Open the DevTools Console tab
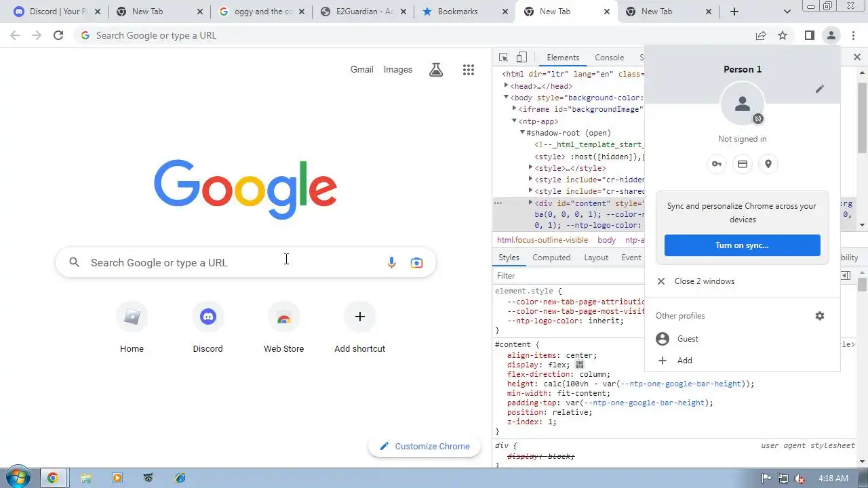The width and height of the screenshot is (868, 488). (609, 58)
